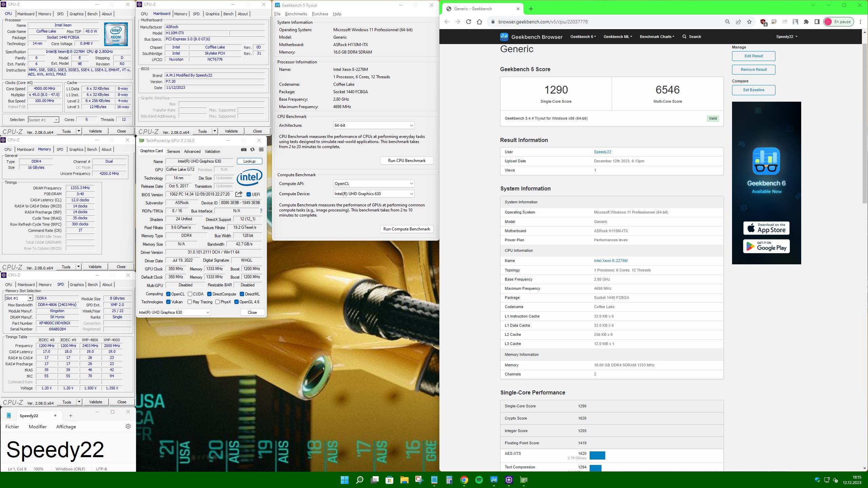Click Bus Interface question mark icon
The image size is (868, 488).
tap(261, 211)
